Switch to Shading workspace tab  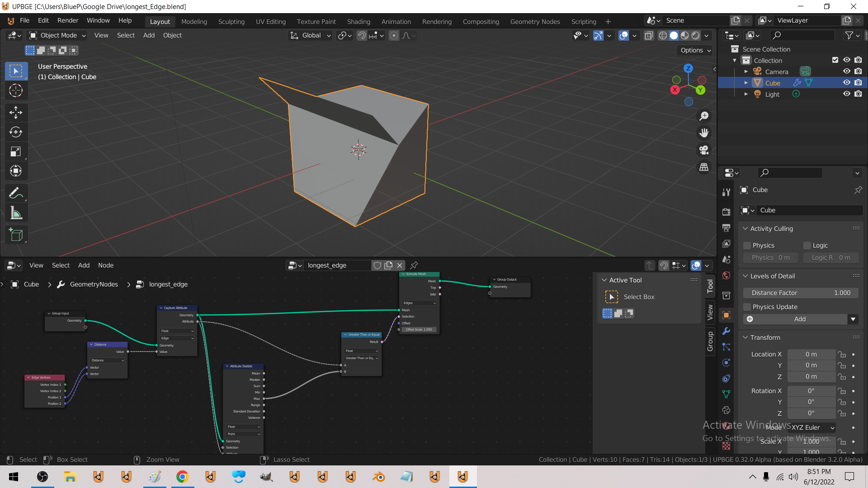coord(359,22)
